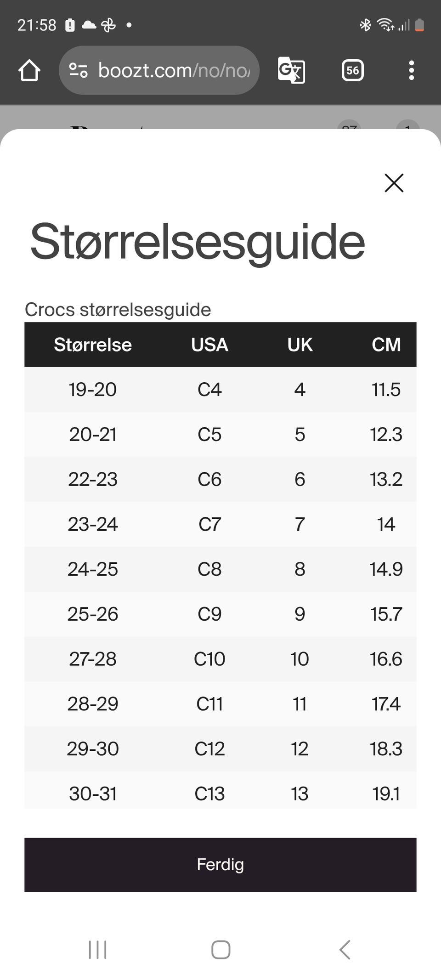The image size is (441, 980).
Task: Tap the Android recent apps button
Action: point(97,949)
